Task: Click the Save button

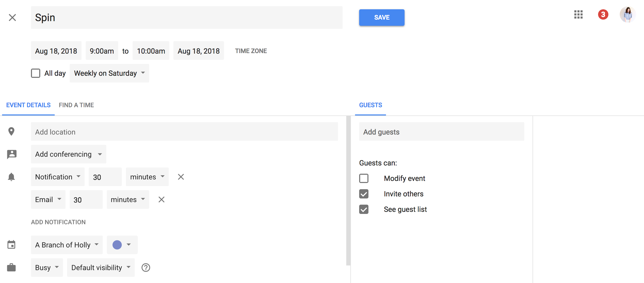Action: click(382, 18)
